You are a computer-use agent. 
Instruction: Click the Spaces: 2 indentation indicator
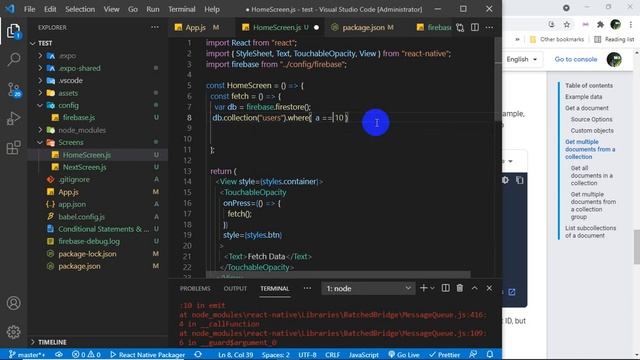(x=276, y=355)
